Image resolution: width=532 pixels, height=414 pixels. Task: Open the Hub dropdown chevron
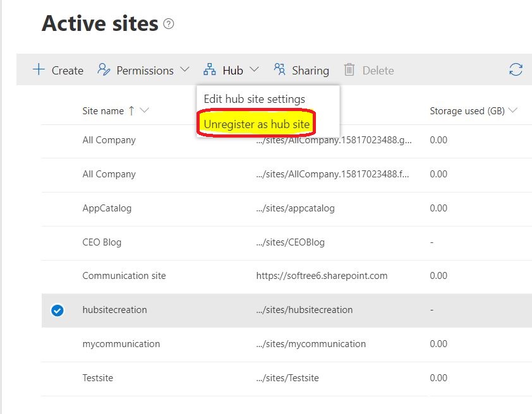tap(254, 70)
